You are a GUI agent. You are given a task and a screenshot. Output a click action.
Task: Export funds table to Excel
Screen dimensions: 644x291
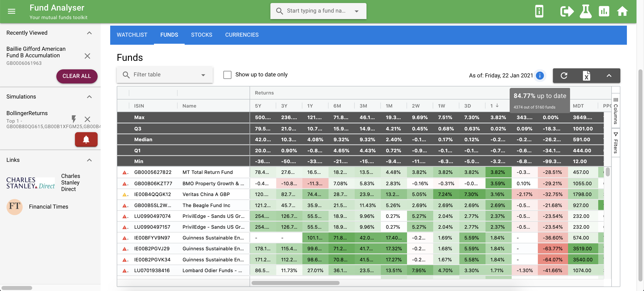[586, 76]
